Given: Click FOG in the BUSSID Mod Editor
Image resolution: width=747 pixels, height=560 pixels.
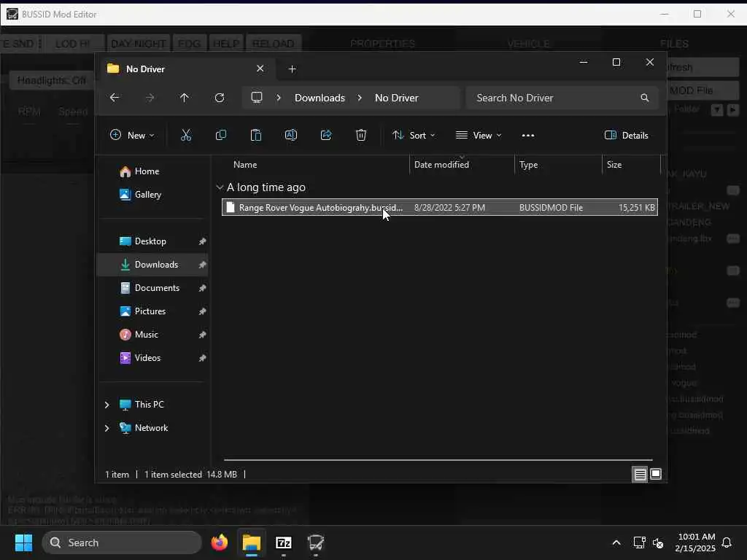Looking at the screenshot, I should point(189,44).
